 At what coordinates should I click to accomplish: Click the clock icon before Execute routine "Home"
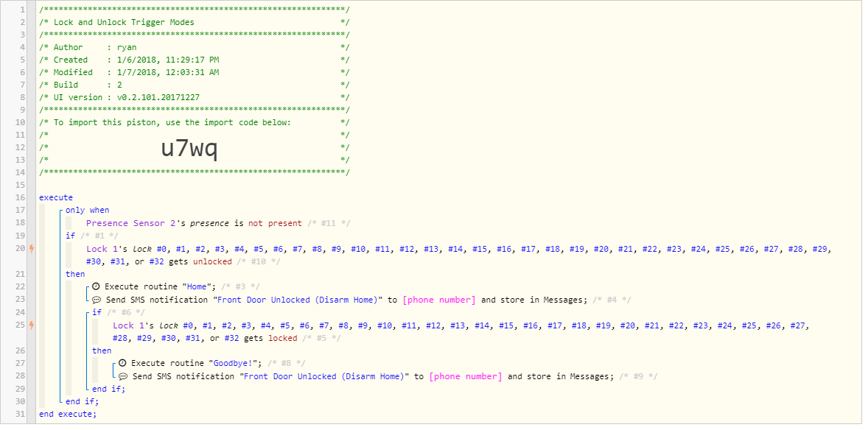pyautogui.click(x=96, y=286)
